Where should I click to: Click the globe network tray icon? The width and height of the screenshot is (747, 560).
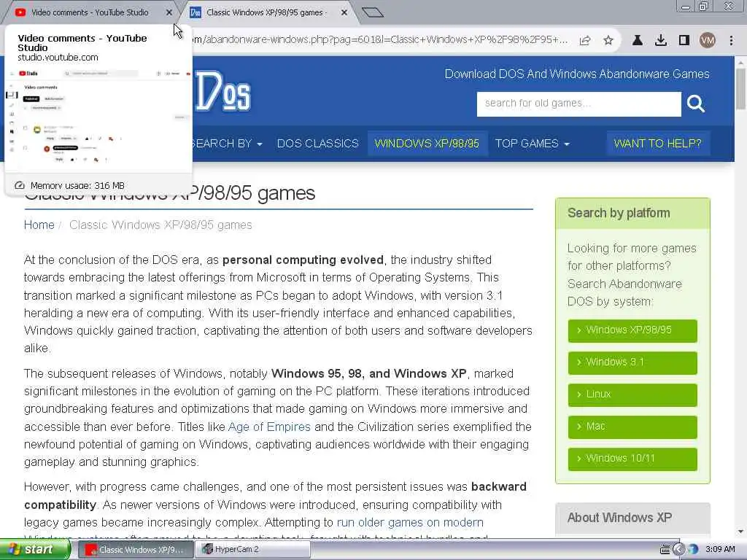(x=693, y=550)
